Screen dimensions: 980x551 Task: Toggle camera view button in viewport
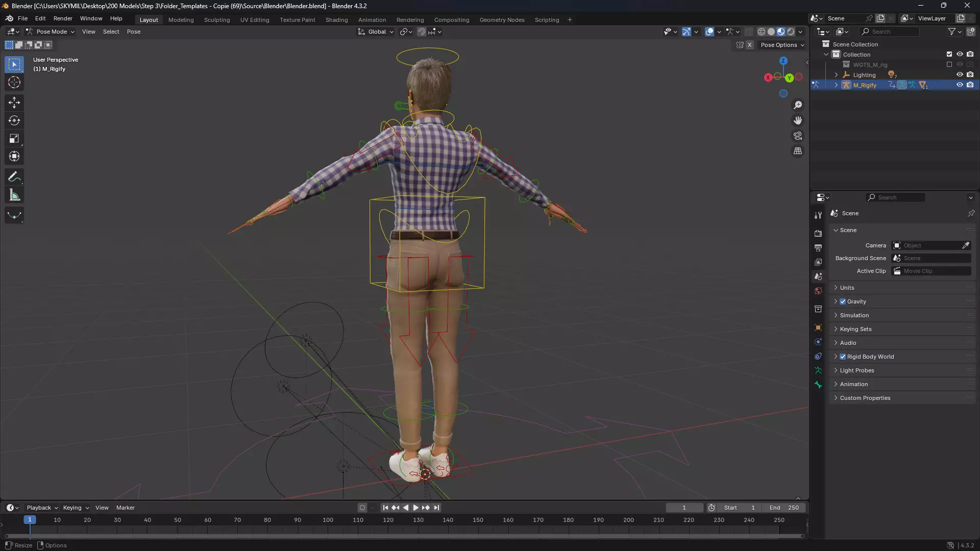pyautogui.click(x=798, y=136)
